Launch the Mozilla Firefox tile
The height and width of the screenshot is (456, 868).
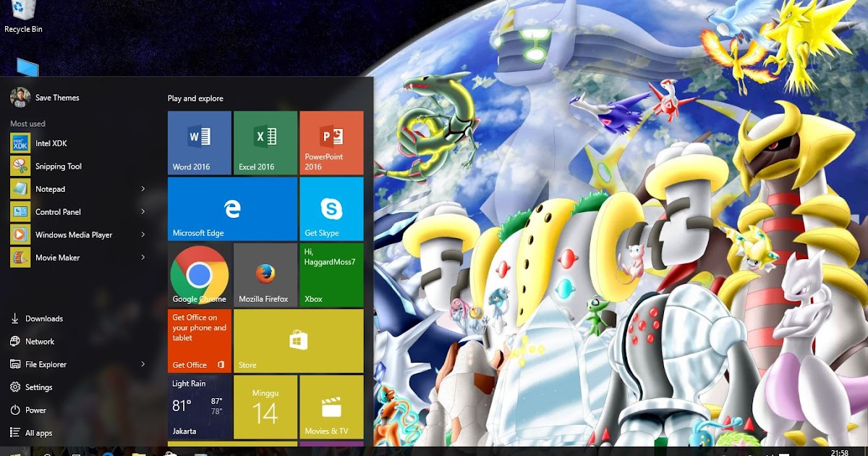coord(265,275)
